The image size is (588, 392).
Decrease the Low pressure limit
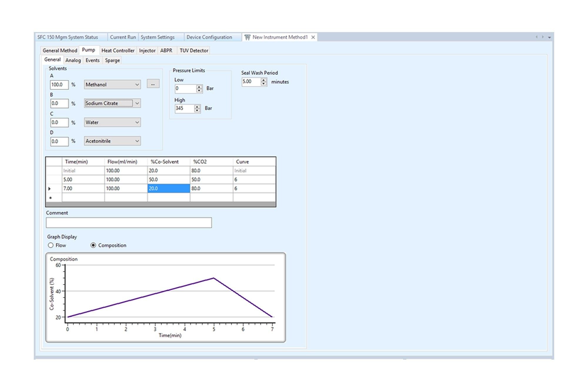(199, 91)
